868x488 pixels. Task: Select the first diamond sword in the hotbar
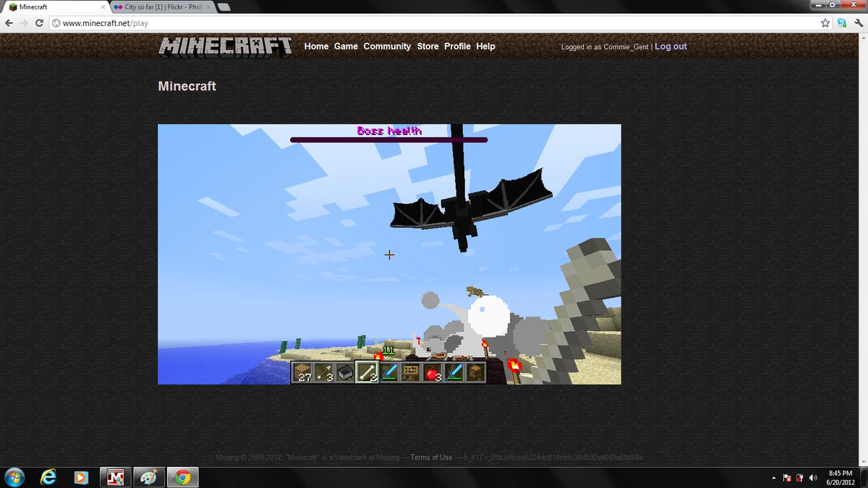coord(391,372)
